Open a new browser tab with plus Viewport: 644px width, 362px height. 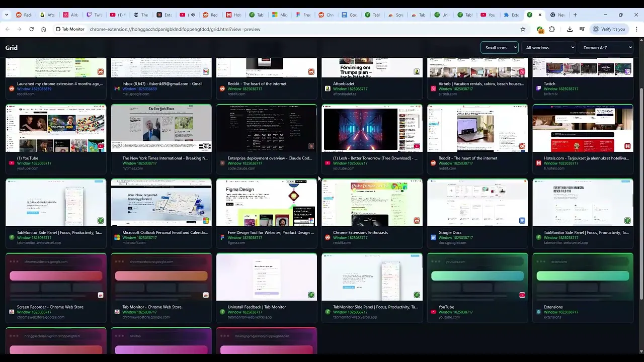(575, 15)
